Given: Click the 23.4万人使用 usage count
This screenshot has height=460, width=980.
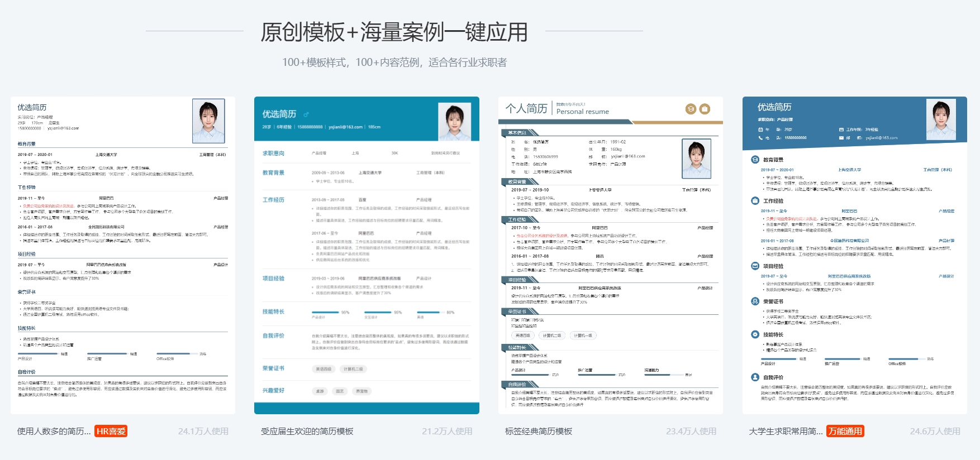Looking at the screenshot, I should [691, 432].
